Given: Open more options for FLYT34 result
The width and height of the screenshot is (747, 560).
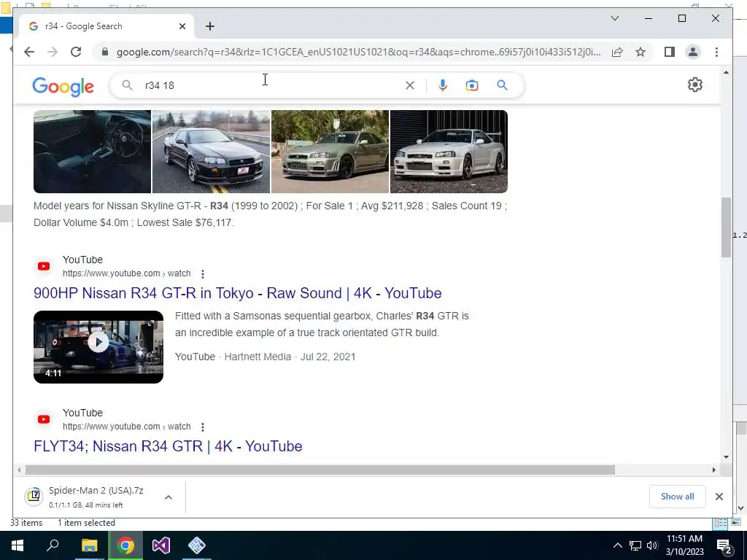Looking at the screenshot, I should (x=203, y=427).
